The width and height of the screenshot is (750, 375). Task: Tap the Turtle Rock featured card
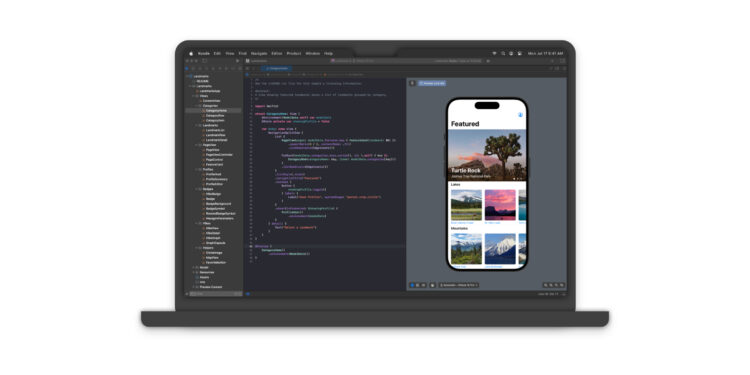coord(487,155)
